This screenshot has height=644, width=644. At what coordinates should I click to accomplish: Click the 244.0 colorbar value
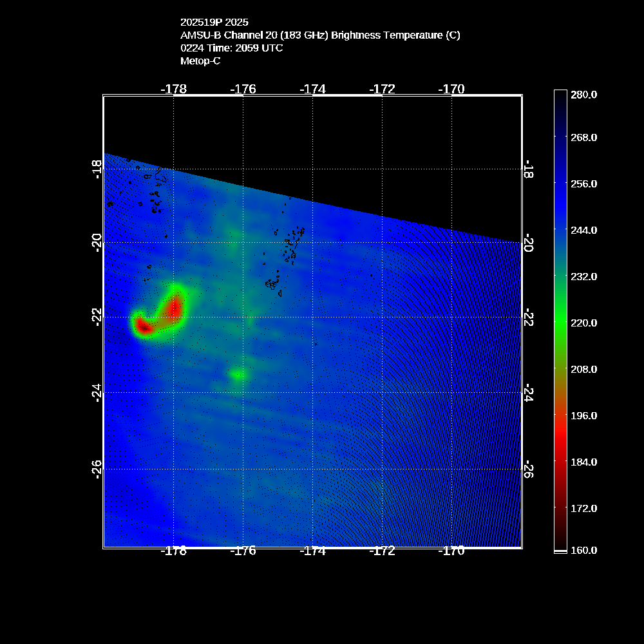tap(583, 230)
